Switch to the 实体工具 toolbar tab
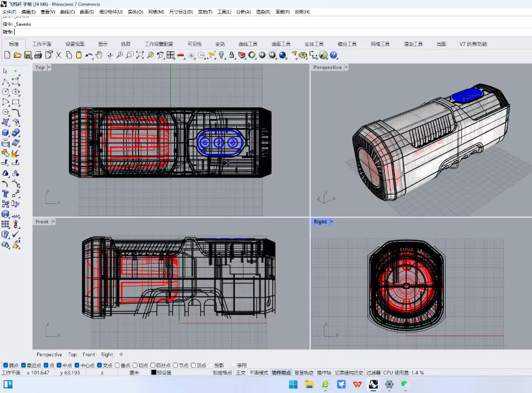 (x=314, y=44)
